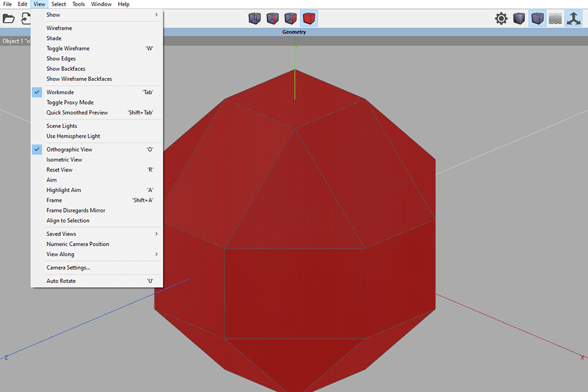Open the scene settings gear icon
588x392 pixels.
click(501, 18)
